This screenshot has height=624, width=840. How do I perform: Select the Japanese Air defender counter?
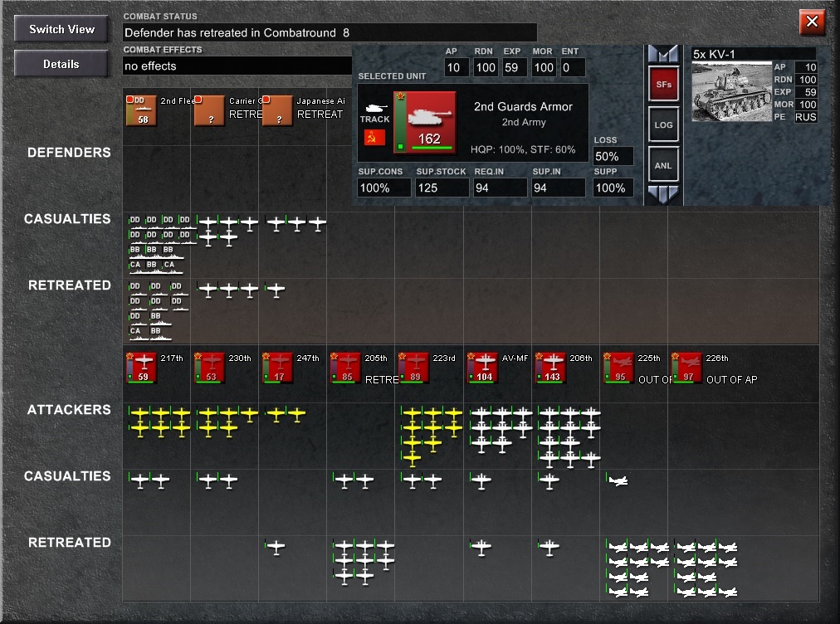(277, 111)
